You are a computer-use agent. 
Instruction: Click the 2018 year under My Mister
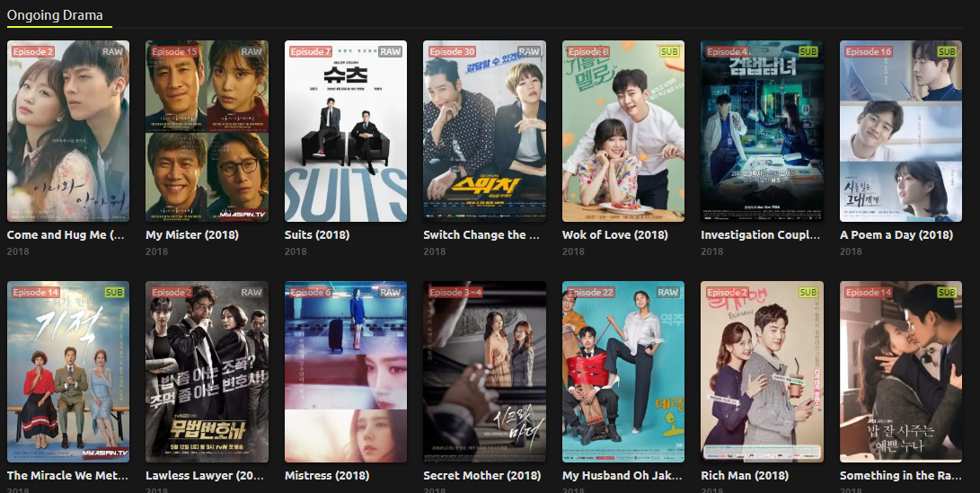(157, 251)
